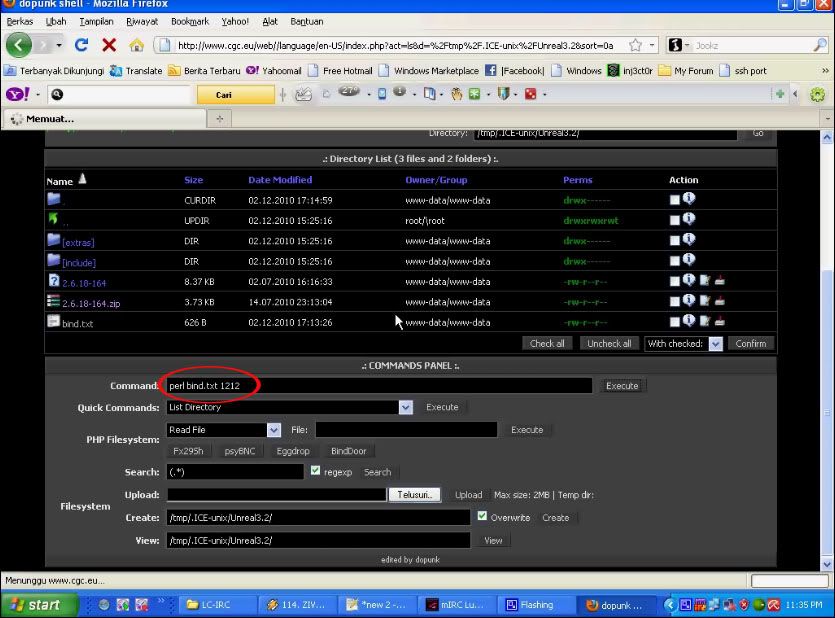Viewport: 835px width, 618px height.
Task: Click the Command input with 'perl bind.txt 1212'
Action: [x=380, y=385]
